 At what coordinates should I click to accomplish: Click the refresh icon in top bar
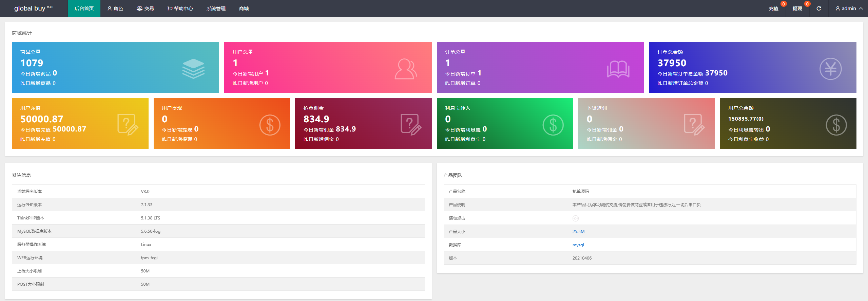point(818,8)
